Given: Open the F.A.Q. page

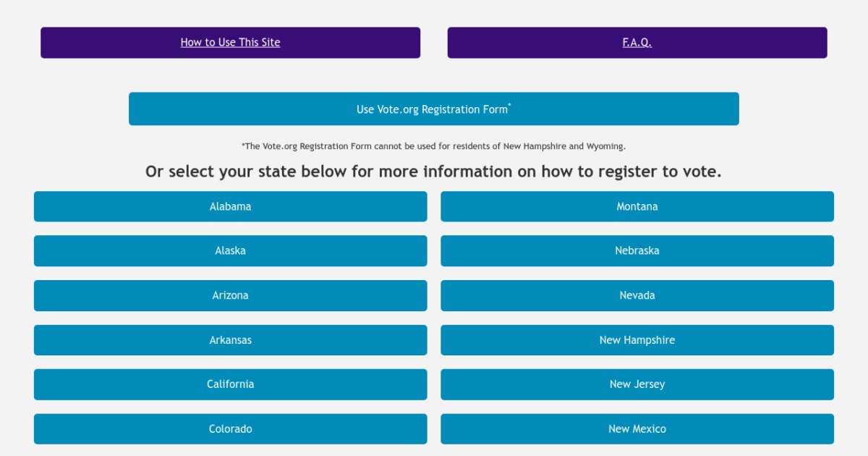Looking at the screenshot, I should coord(637,43).
